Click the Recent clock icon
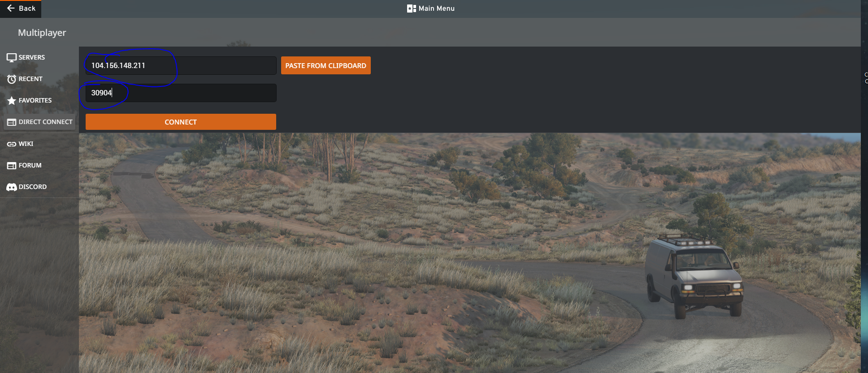 coord(12,79)
